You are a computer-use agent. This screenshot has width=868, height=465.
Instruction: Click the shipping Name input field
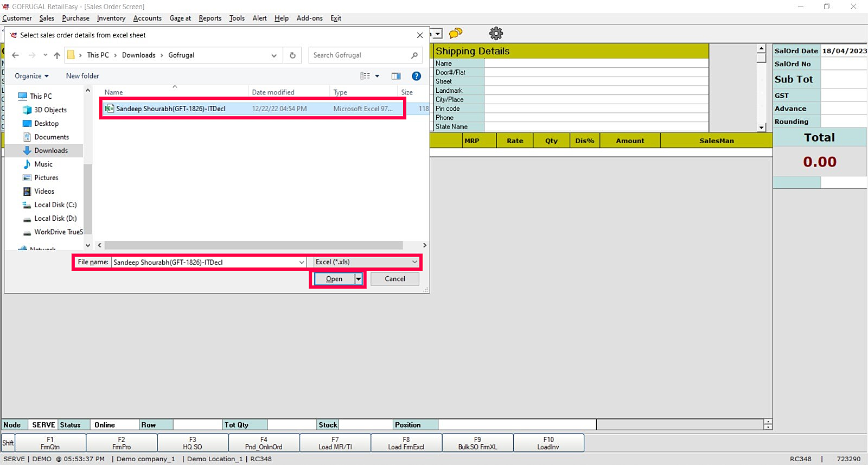point(596,63)
